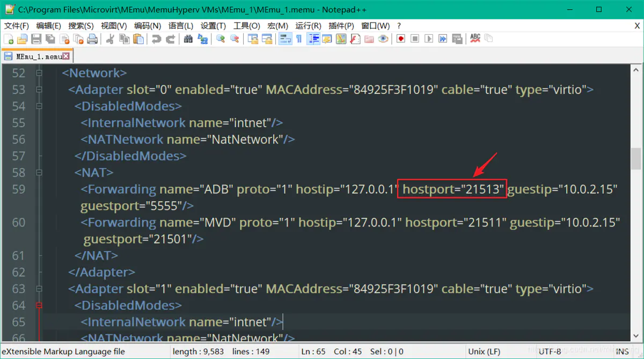Screen dimensions: 644x359
Task: Open the Function List panel icon
Action: [x=355, y=39]
